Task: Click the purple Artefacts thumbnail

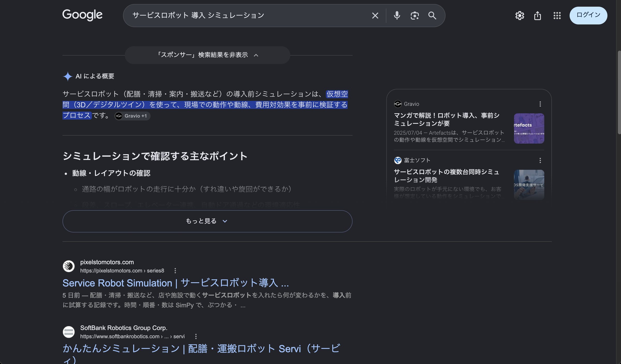Action: [x=529, y=128]
